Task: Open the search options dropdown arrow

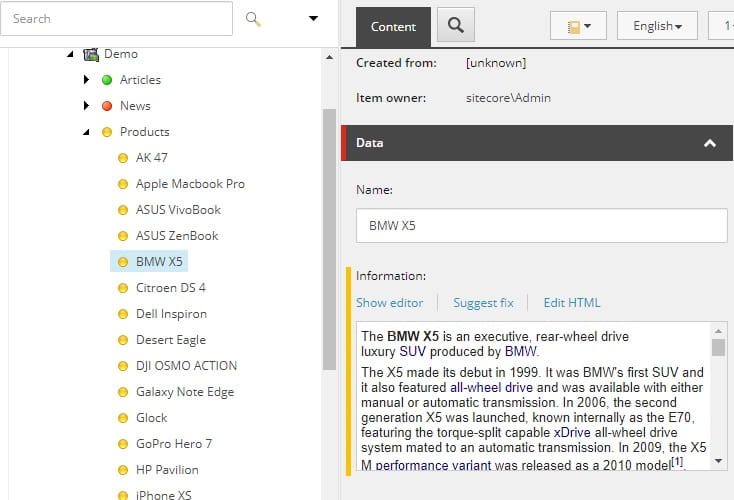Action: [313, 18]
